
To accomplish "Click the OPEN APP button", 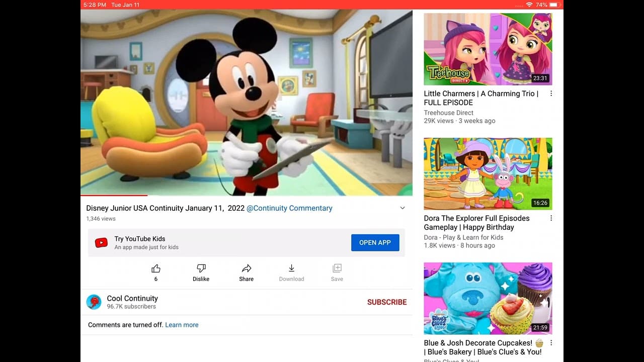I will tap(375, 243).
